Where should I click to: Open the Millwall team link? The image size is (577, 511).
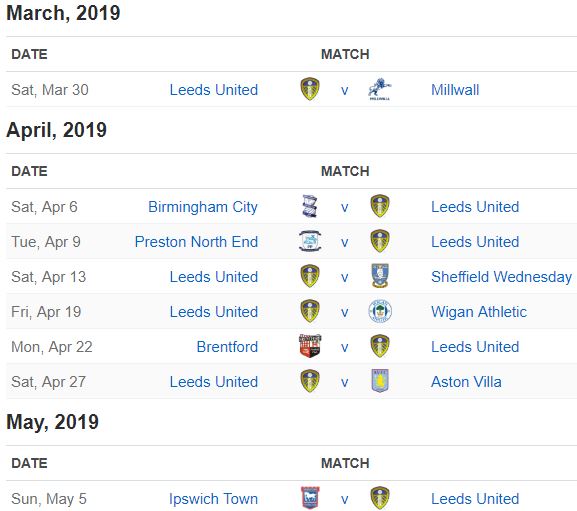455,90
